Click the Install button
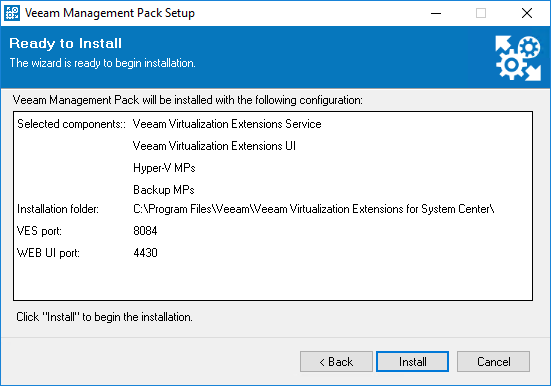The width and height of the screenshot is (551, 386). [x=412, y=361]
